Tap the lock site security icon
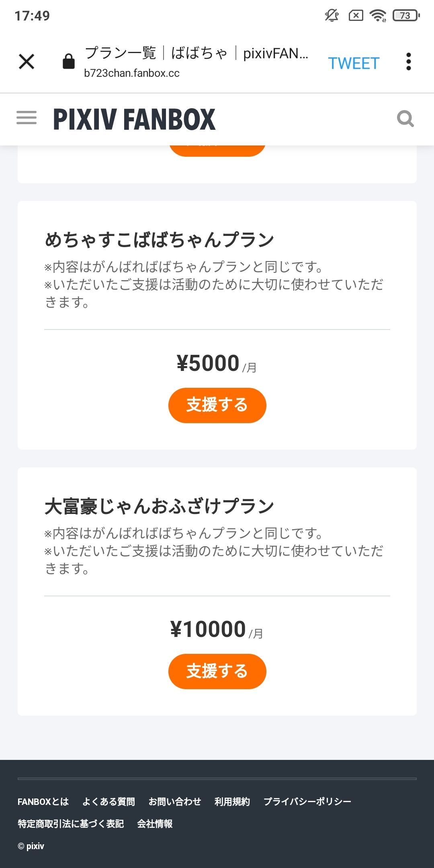Viewport: 434px width, 868px height. 69,61
